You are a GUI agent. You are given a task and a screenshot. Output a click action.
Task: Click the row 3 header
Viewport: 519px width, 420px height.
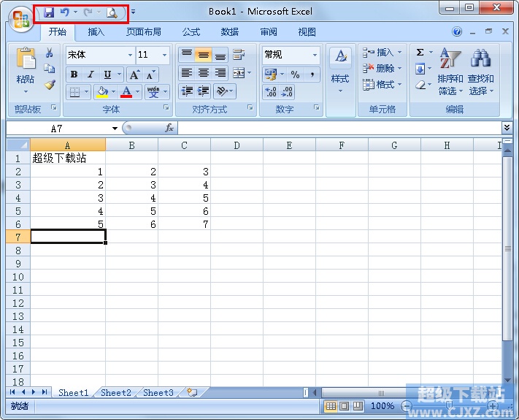[18, 185]
